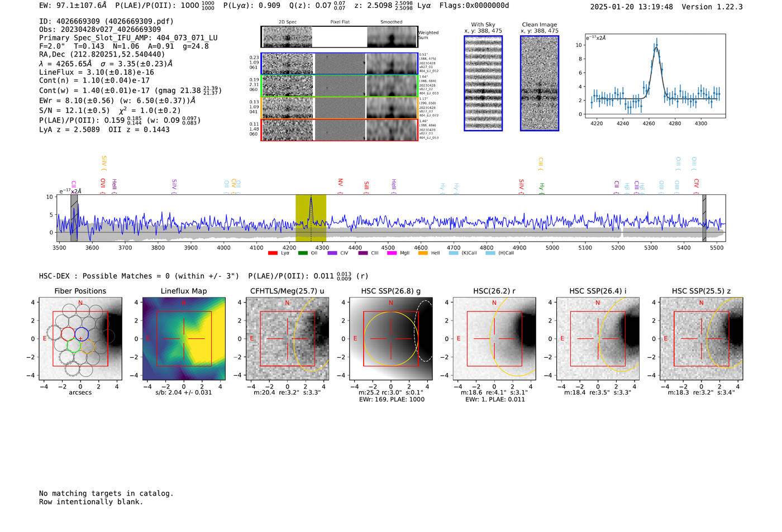782x532 pixels.
Task: Click the weighted sum Smoothed cutout
Action: (392, 37)
